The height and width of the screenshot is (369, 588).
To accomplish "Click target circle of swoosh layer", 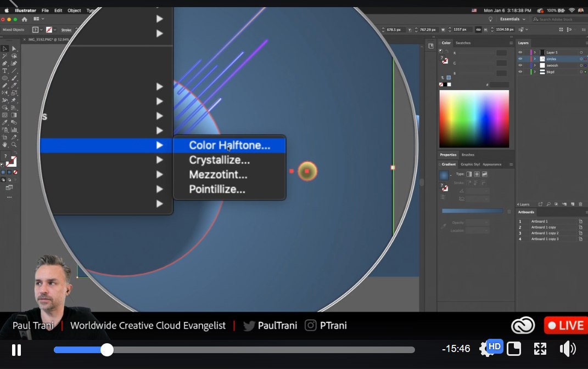I will coord(581,65).
